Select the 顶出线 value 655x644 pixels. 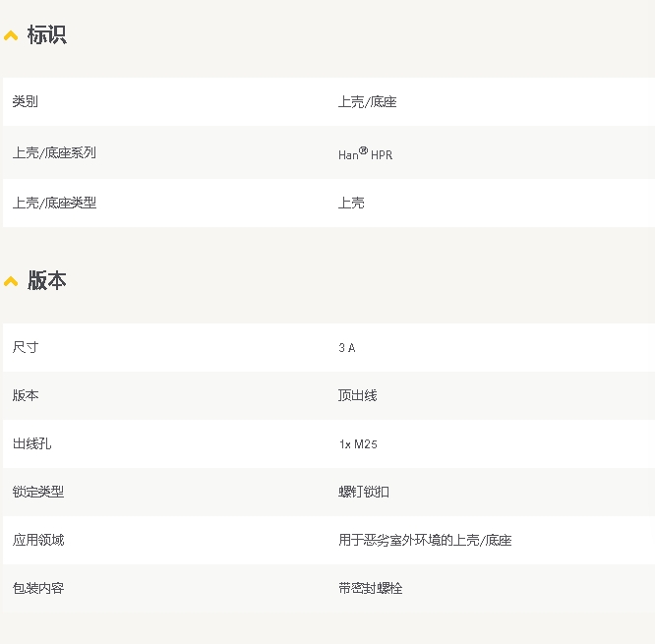click(358, 395)
